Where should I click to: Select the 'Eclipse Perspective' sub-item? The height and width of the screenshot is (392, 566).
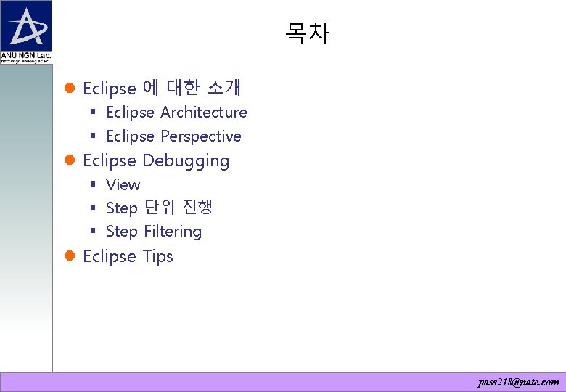coord(173,136)
